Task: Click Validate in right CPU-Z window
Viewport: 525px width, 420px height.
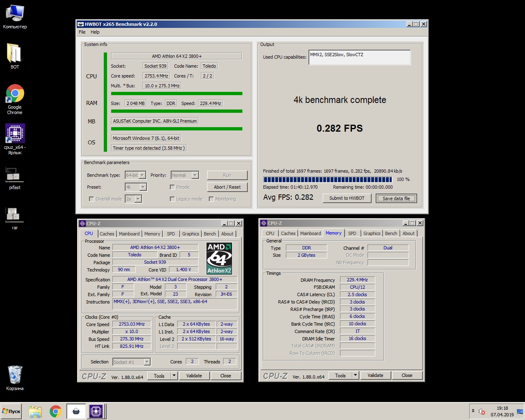Action: coord(375,375)
